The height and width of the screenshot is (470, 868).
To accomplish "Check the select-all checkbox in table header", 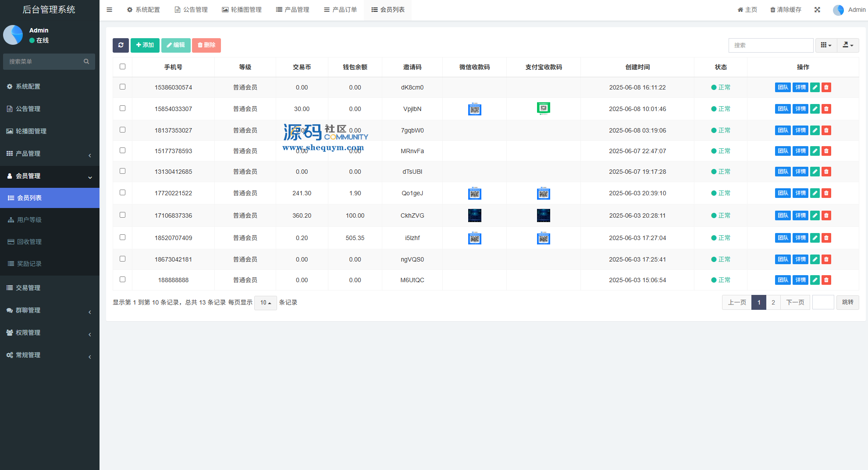I will point(122,67).
